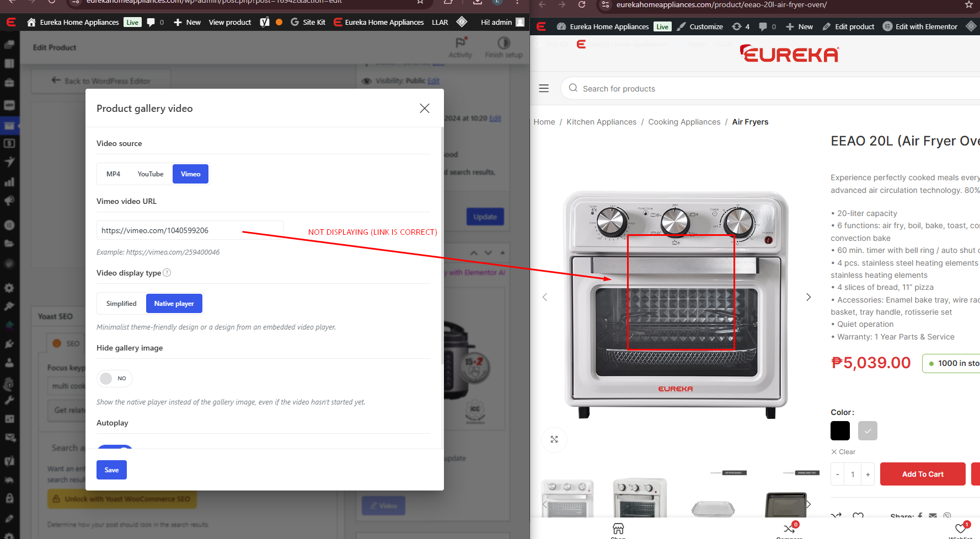Select Vimeo as video source
Viewport: 980px width, 539px height.
pos(190,174)
